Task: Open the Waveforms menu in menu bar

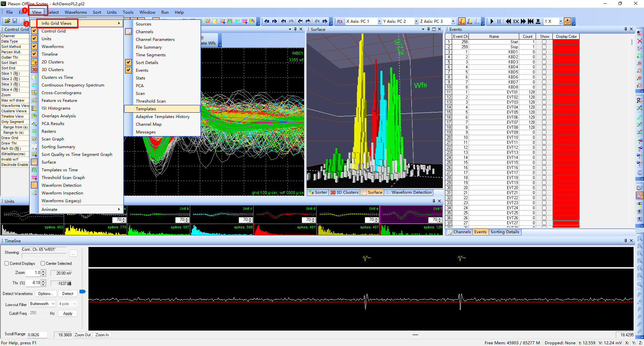Action: click(75, 12)
